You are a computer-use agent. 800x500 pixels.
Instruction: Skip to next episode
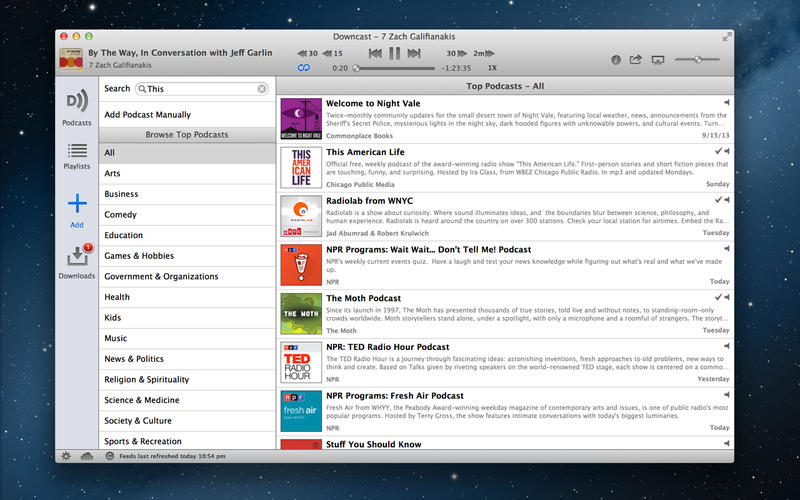pos(414,53)
